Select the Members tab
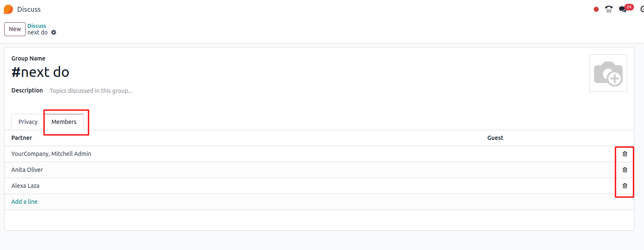 64,122
